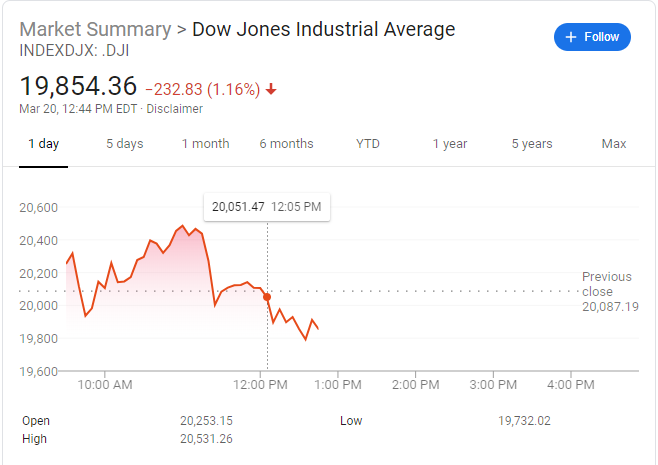Select the 1 day tab
The image size is (658, 465).
coord(43,144)
